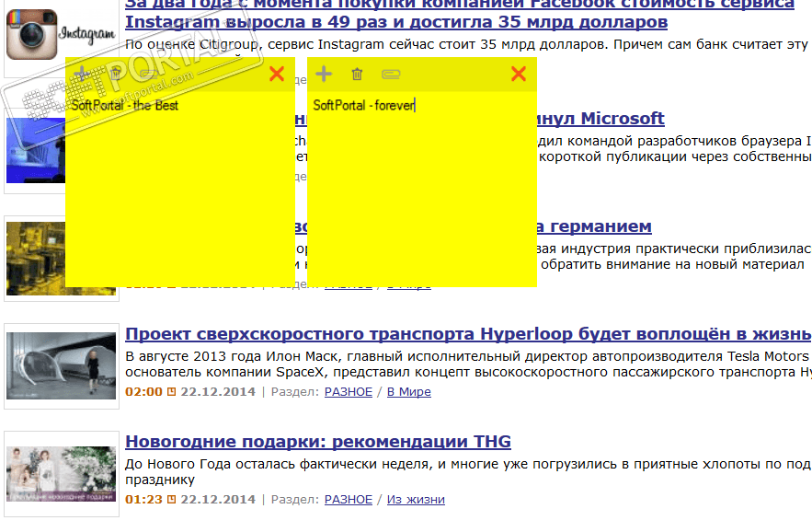Viewport: 812px width, 532px height.
Task: Delete the 'SoftPortal - forever' note via trash icon
Action: coord(357,75)
